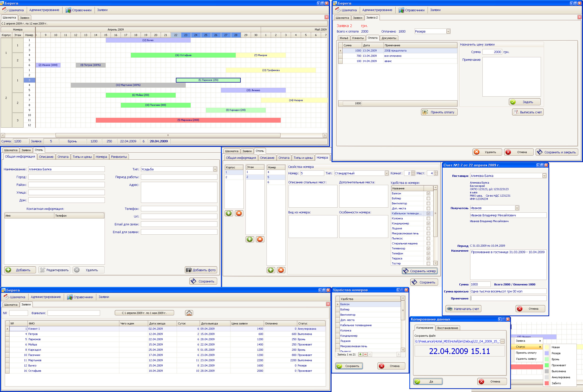Viewport: 583px width, 392px height.
Task: Enable the Бойлер amenity checkbox
Action: pos(428,198)
